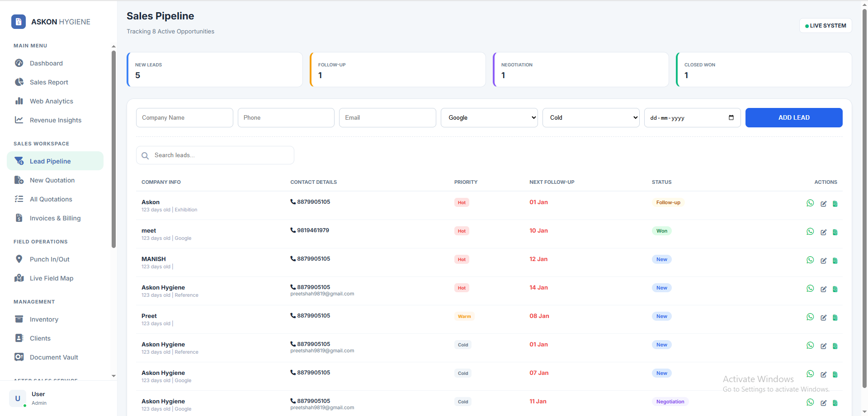This screenshot has width=868, height=416.
Task: Click the Follow-up summary card
Action: (398, 70)
